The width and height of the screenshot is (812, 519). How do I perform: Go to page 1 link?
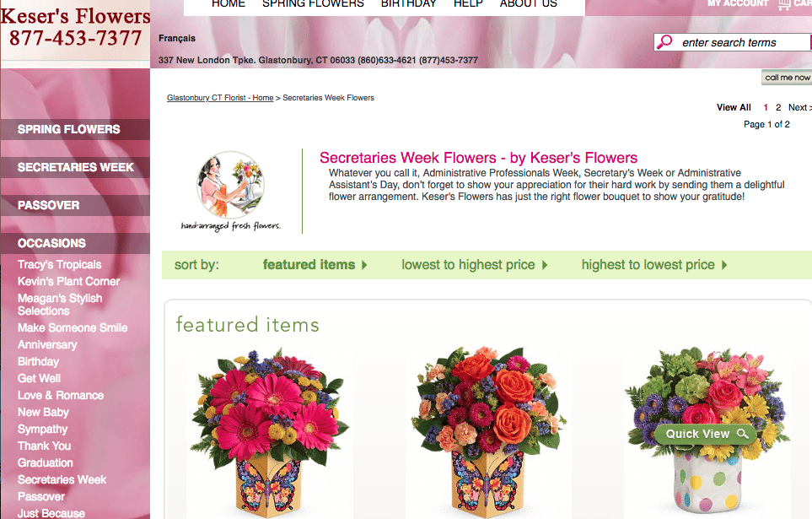click(766, 107)
